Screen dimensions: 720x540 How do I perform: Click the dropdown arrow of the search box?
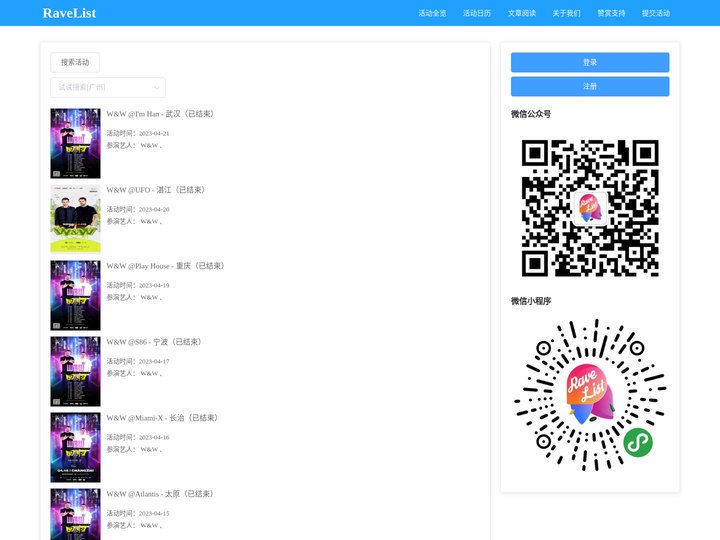[157, 88]
